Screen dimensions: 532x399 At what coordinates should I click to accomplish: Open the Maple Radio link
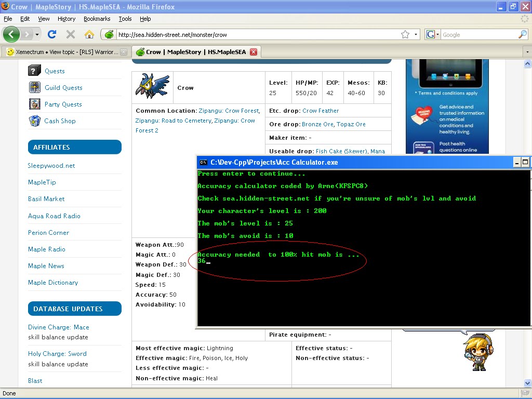(x=46, y=249)
